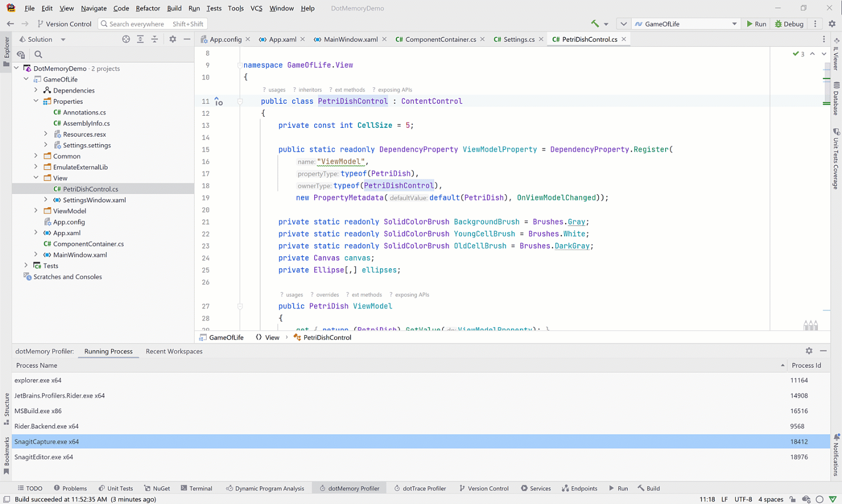Collapse the View folder in Solution Explorer
The width and height of the screenshot is (842, 504).
click(x=36, y=178)
